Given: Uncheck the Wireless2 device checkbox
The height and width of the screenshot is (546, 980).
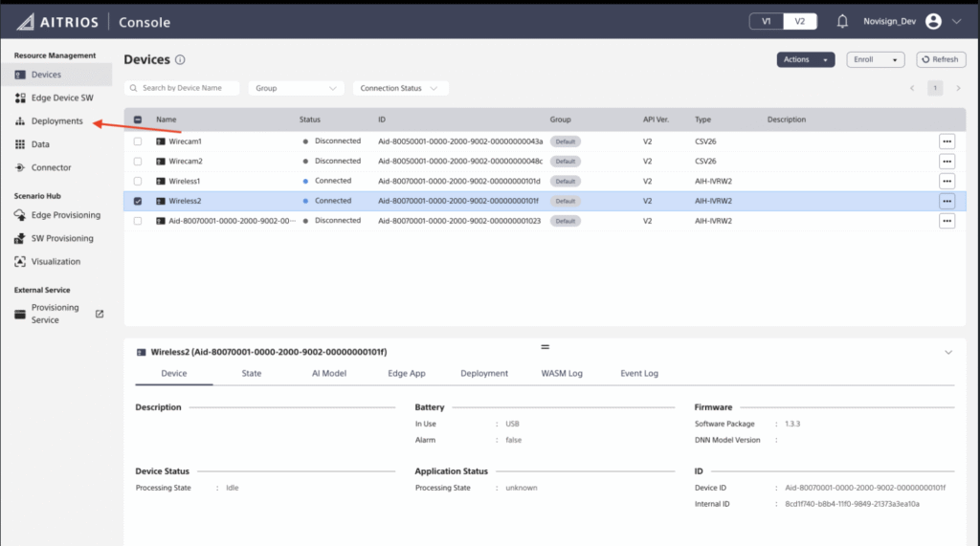Looking at the screenshot, I should (x=138, y=201).
